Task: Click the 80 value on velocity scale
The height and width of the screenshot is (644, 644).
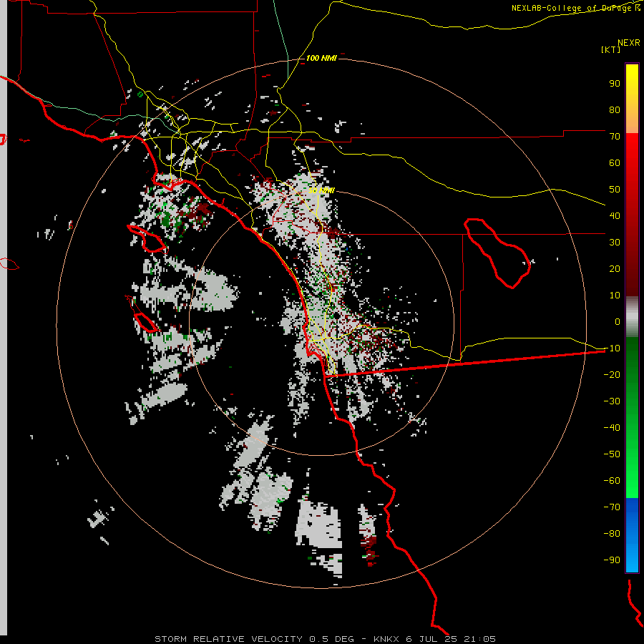Action: click(x=615, y=109)
